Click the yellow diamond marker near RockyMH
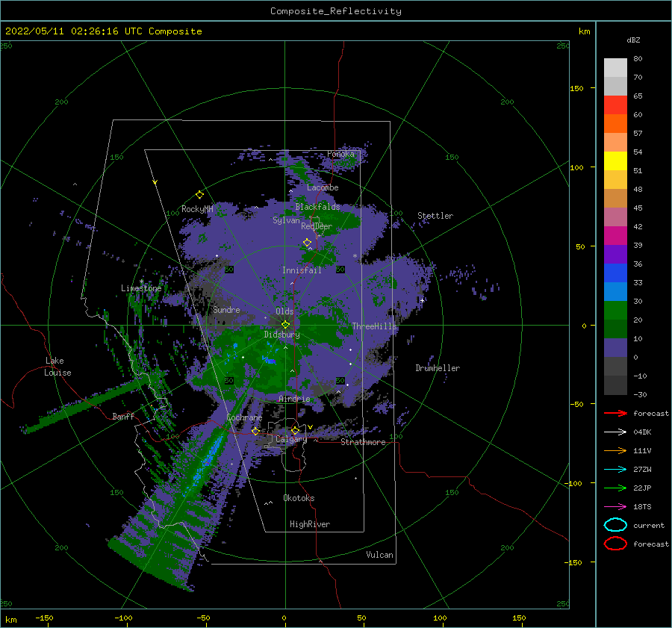Image resolution: width=672 pixels, height=628 pixels. (199, 195)
